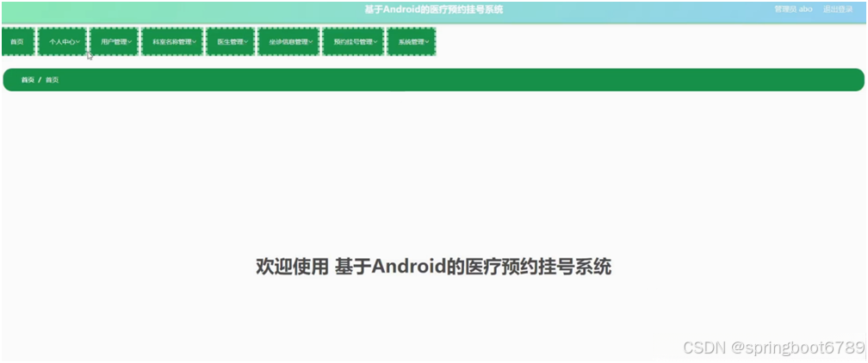Screen dimensions: 868x363
Task: Open the 医生管理 menu
Action: click(x=230, y=41)
